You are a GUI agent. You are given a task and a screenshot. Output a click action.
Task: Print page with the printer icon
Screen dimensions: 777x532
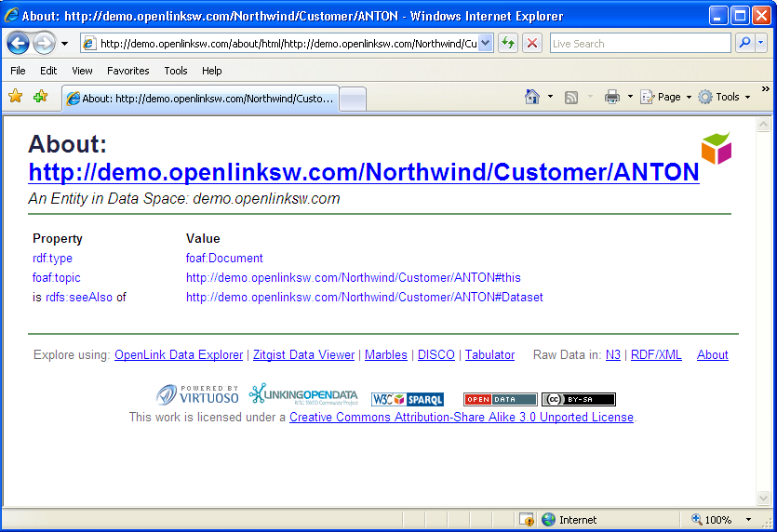612,97
